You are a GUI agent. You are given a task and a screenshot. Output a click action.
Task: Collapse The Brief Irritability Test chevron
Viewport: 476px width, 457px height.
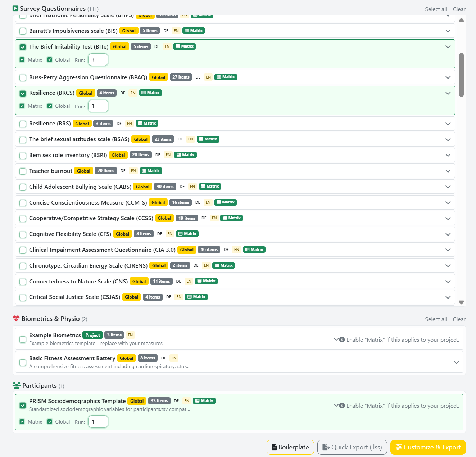(x=448, y=47)
